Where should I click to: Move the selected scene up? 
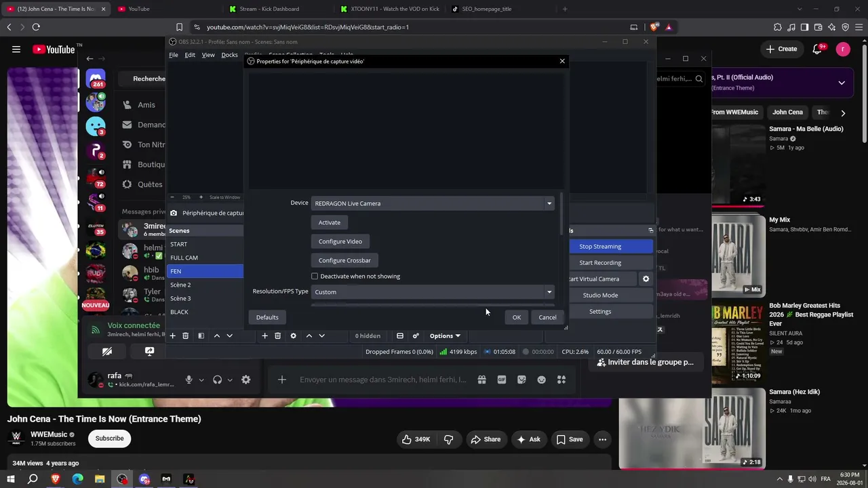216,335
